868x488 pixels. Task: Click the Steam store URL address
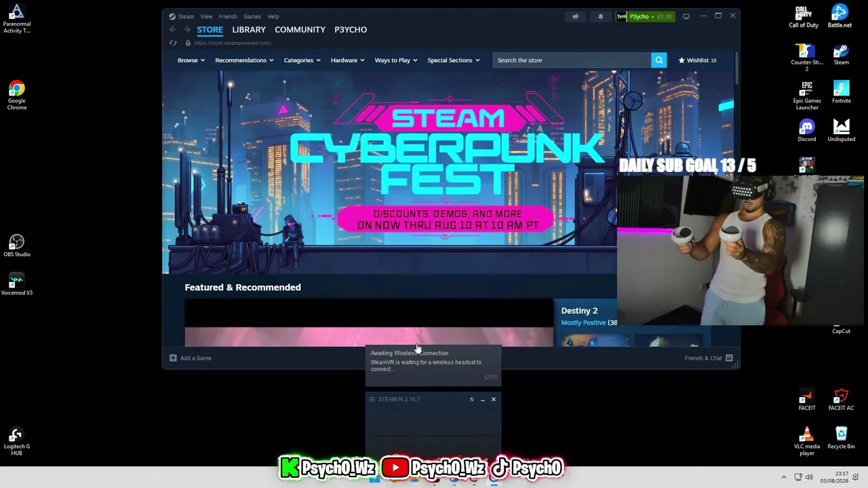click(233, 43)
